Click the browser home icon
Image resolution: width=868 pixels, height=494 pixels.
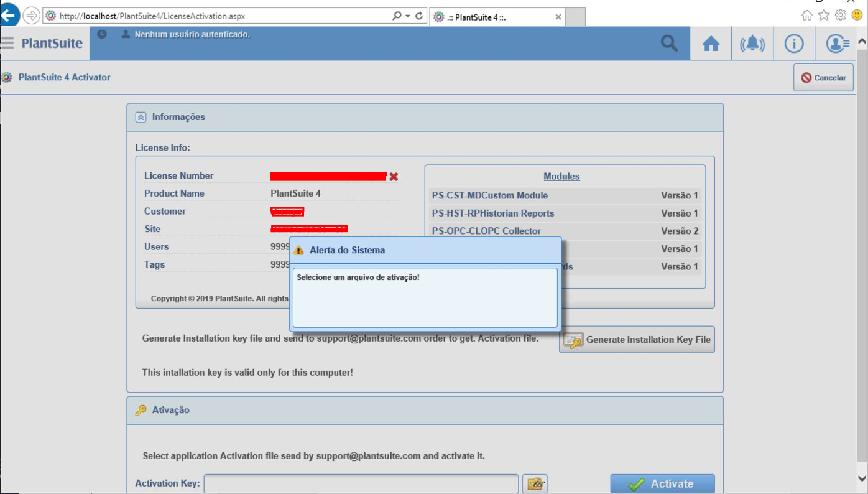[807, 15]
